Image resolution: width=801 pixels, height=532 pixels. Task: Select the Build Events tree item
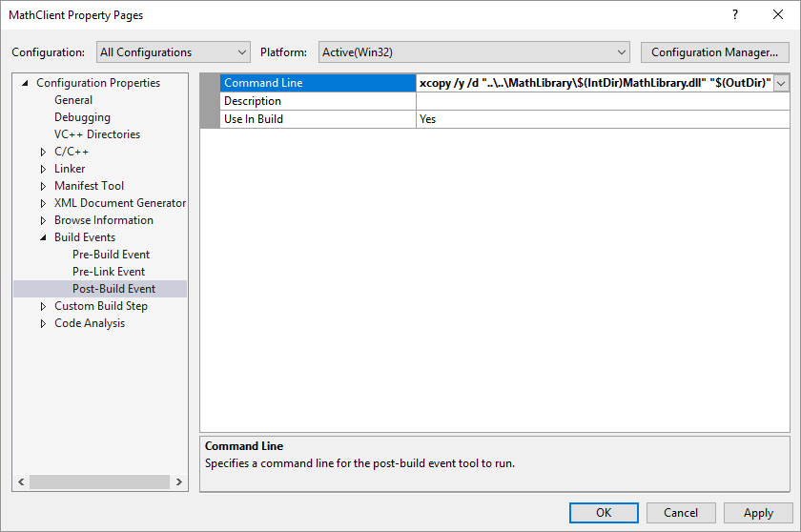coord(85,237)
